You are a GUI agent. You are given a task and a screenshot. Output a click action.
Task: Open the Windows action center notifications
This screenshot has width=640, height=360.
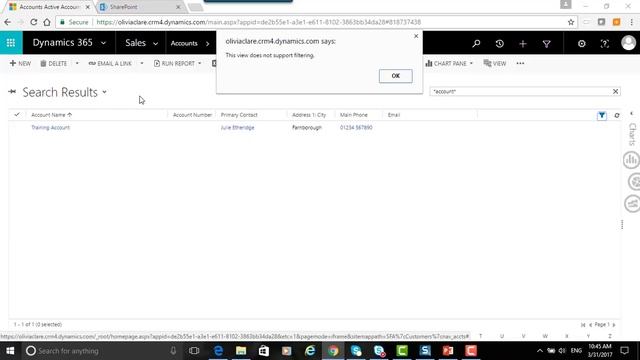click(624, 351)
